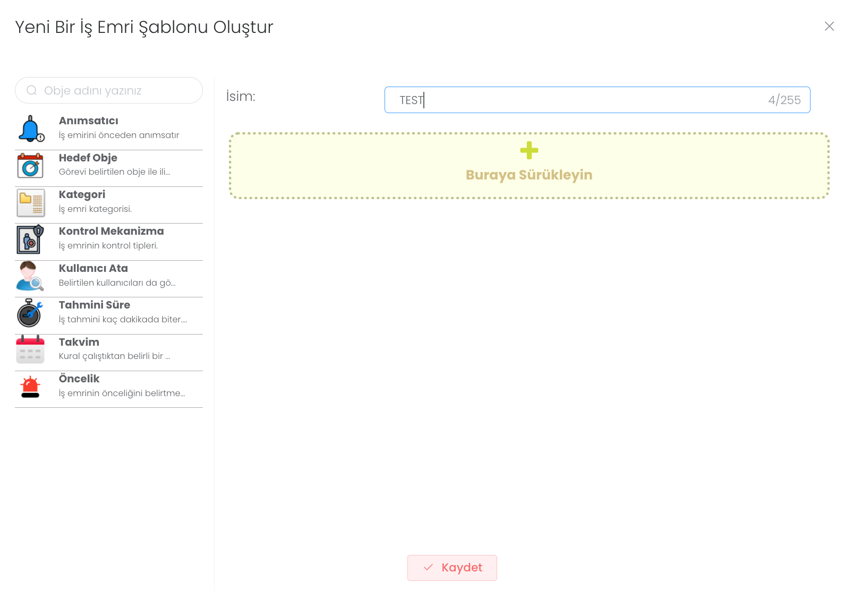Click the Kullanıcı Ata user icon

[30, 277]
